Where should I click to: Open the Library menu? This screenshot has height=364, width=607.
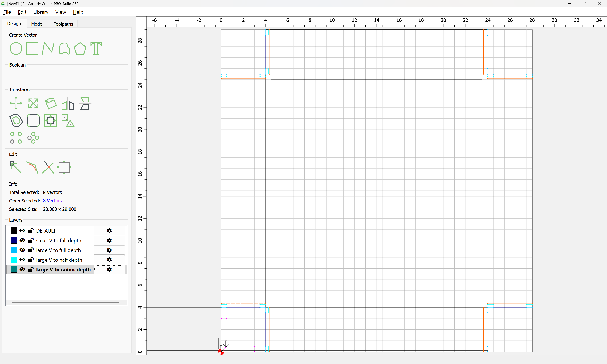41,12
